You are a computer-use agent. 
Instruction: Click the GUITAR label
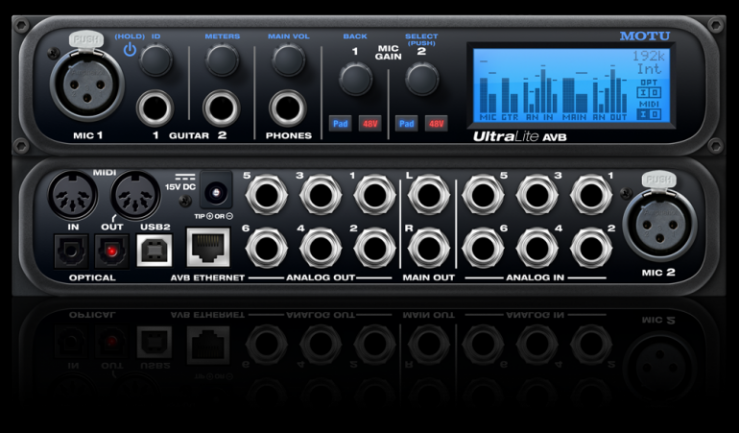(x=189, y=136)
